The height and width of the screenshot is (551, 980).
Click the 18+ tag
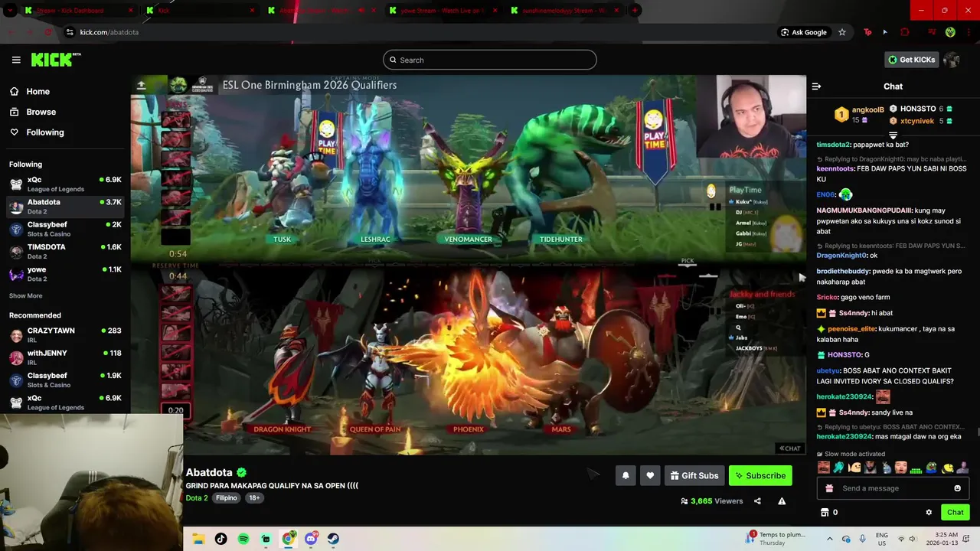click(x=254, y=497)
